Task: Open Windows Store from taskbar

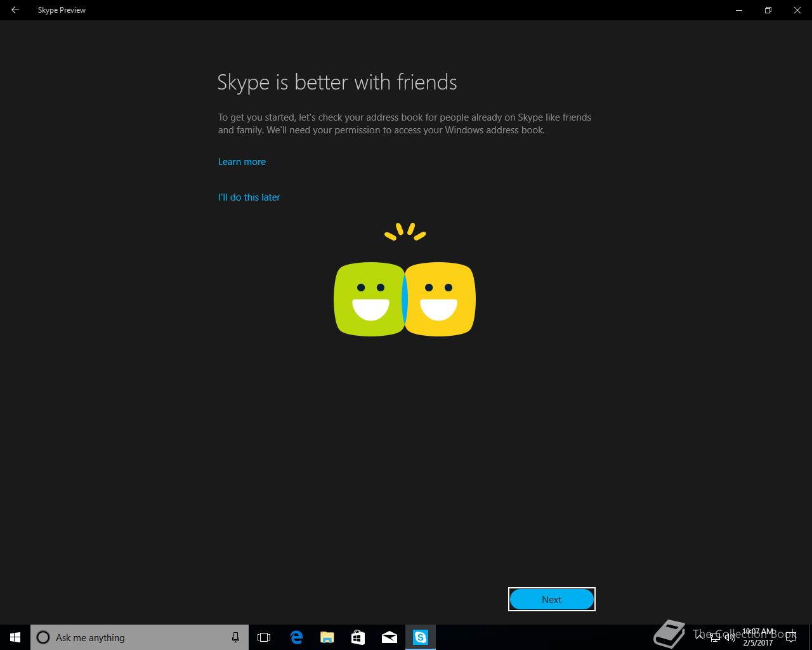Action: pyautogui.click(x=358, y=637)
